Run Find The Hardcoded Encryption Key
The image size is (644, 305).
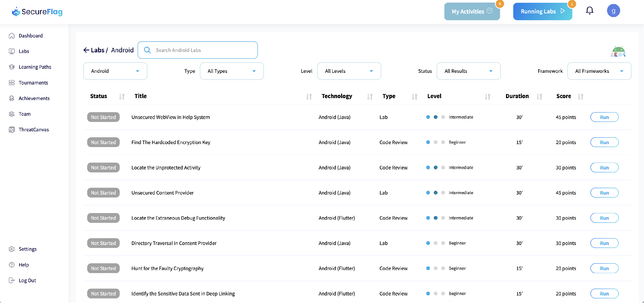point(604,142)
